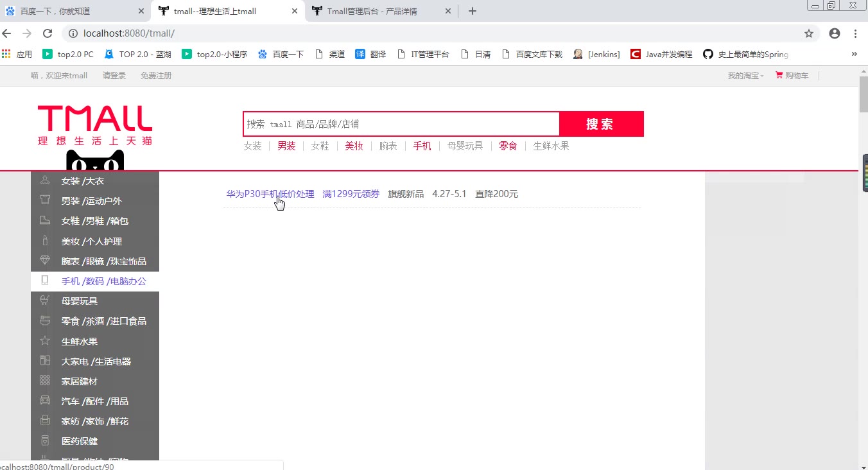Screen dimensions: 868x470
Task: Click the 免费注册 register link
Action: 156,75
